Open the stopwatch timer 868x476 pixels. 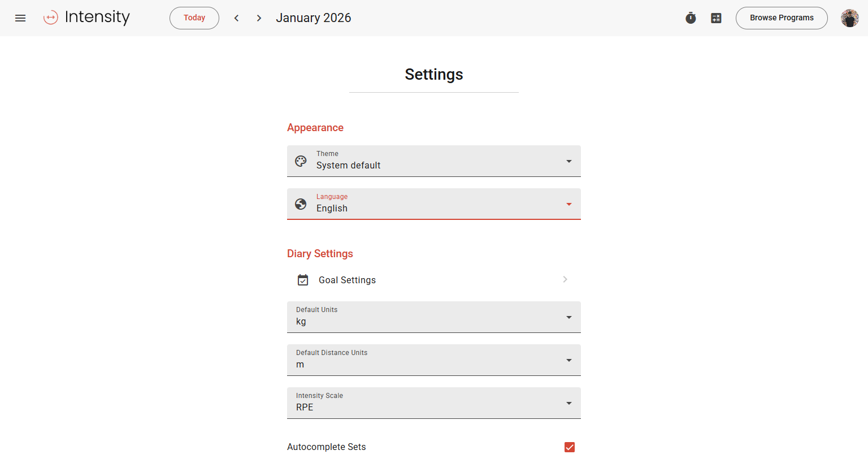[691, 18]
